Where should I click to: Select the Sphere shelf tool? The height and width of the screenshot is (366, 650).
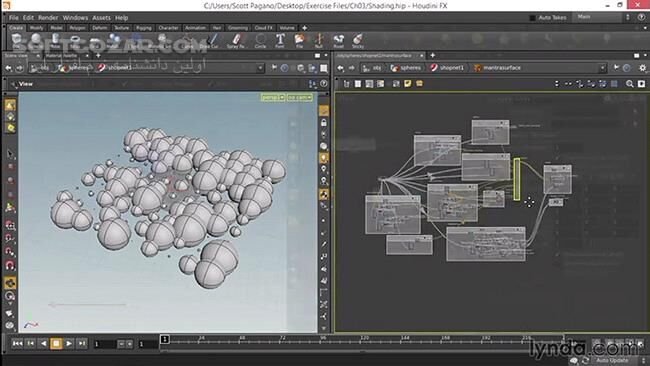[x=36, y=41]
